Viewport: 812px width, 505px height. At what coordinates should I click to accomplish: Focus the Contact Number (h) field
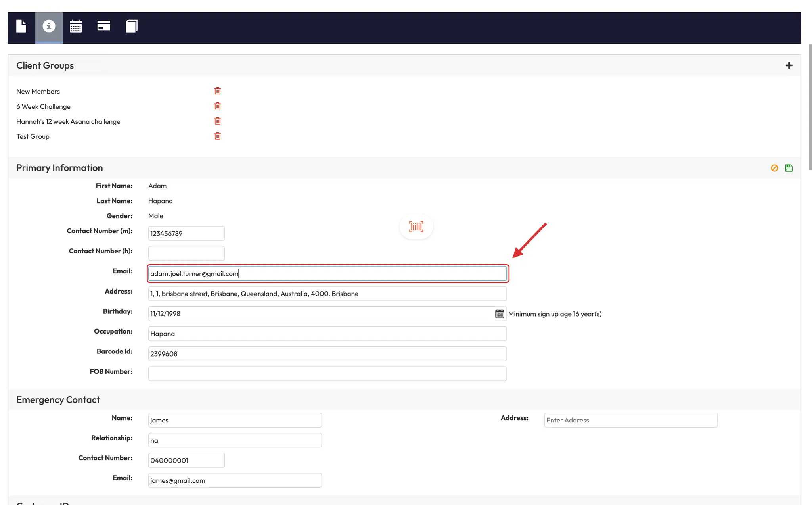click(x=186, y=253)
